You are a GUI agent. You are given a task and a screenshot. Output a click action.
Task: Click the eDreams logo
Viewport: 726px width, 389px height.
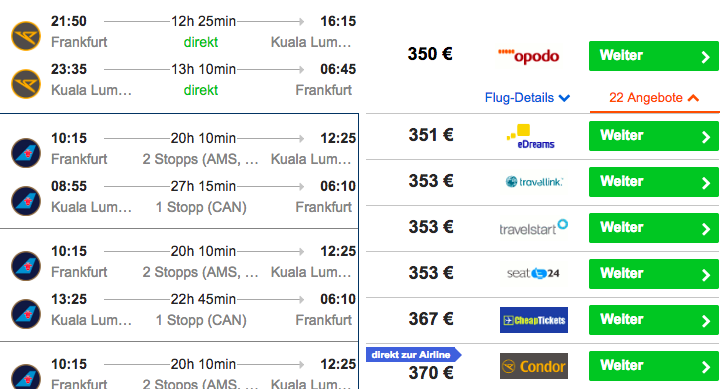pyautogui.click(x=531, y=136)
